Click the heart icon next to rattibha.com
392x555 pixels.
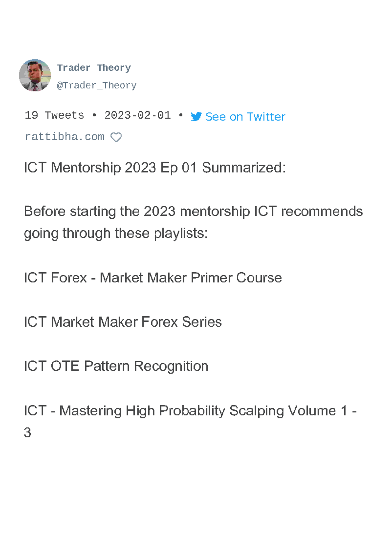[117, 136]
